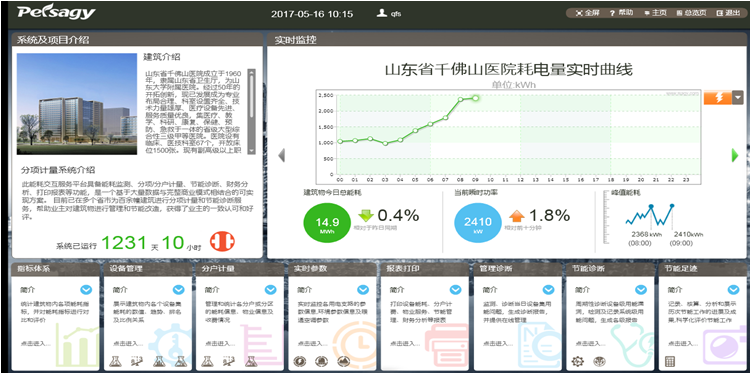Click 点击进入 in the 指标体系 card
Screen dimensions: 751x374
pyautogui.click(x=35, y=344)
